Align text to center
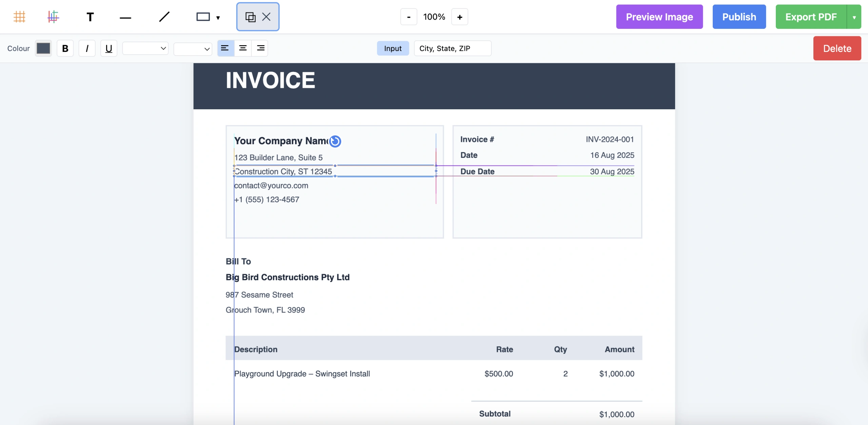Screen dimensions: 868x425 243,48
